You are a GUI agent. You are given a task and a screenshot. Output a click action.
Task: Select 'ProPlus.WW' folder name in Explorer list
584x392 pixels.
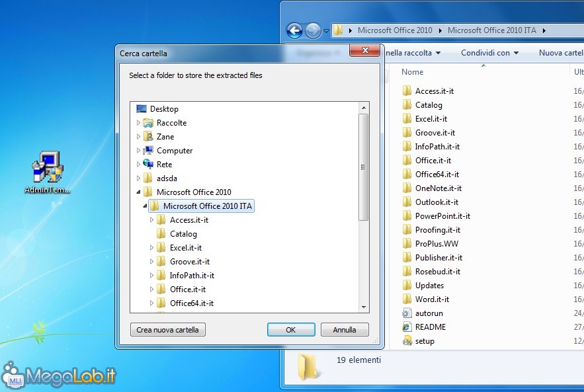point(437,243)
